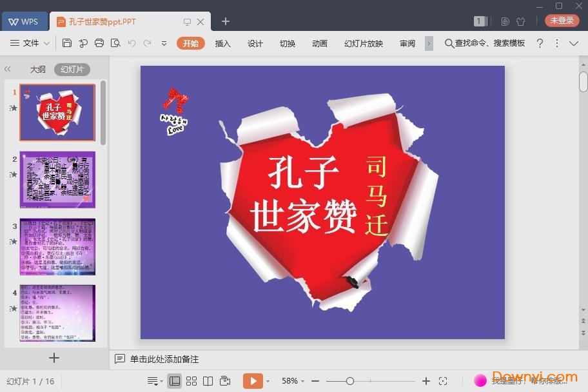Toggle normal view on the status bar

(x=174, y=380)
